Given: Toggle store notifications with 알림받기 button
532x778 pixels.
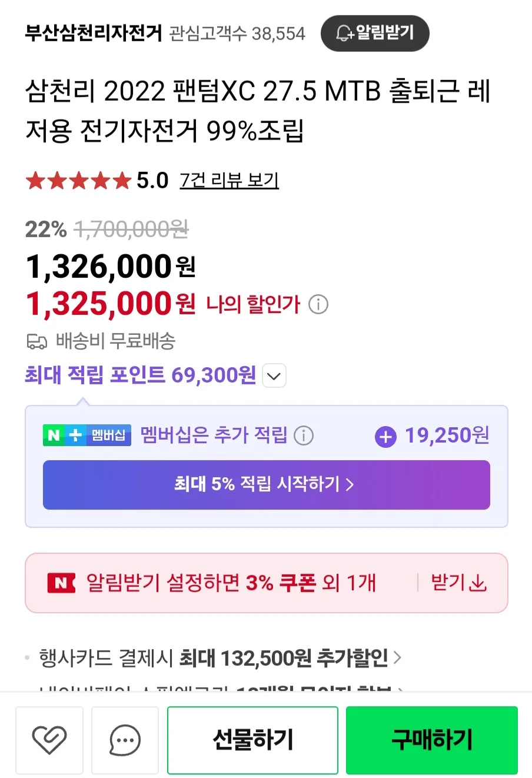Looking at the screenshot, I should (x=375, y=33).
